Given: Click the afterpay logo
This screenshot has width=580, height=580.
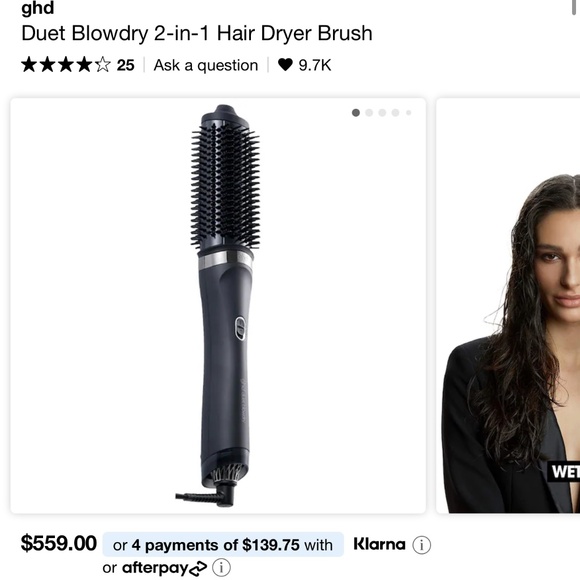Looking at the screenshot, I should point(164,568).
